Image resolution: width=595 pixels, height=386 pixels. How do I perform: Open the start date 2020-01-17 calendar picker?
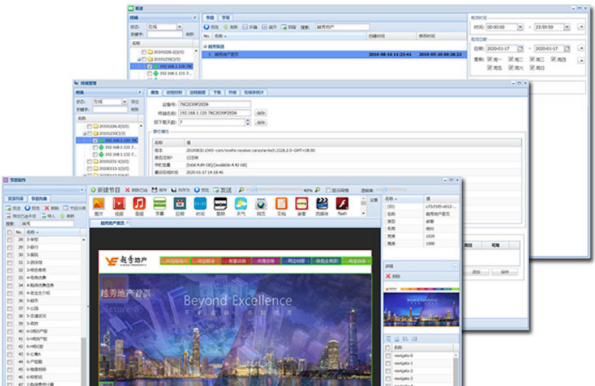pyautogui.click(x=520, y=49)
